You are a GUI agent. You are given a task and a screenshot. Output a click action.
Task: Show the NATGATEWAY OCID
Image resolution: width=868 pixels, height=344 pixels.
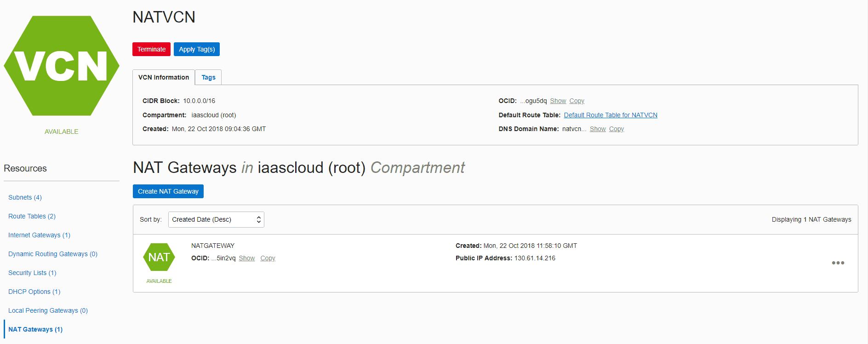coord(246,258)
